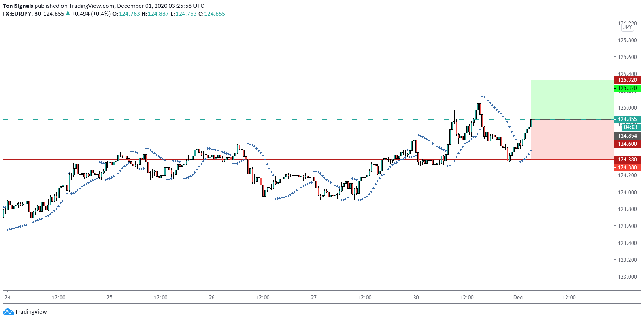Click the TradingView text beside bottom logo
Viewport: 644px width, 320px height.
click(x=31, y=312)
